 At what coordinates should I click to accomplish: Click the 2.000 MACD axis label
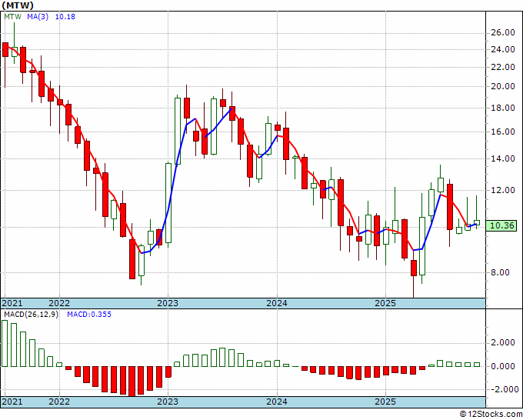tap(503, 342)
